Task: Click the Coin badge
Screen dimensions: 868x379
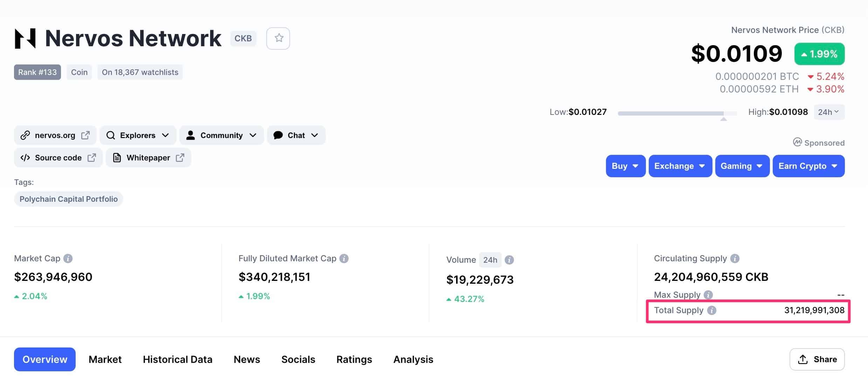Action: pyautogui.click(x=80, y=72)
